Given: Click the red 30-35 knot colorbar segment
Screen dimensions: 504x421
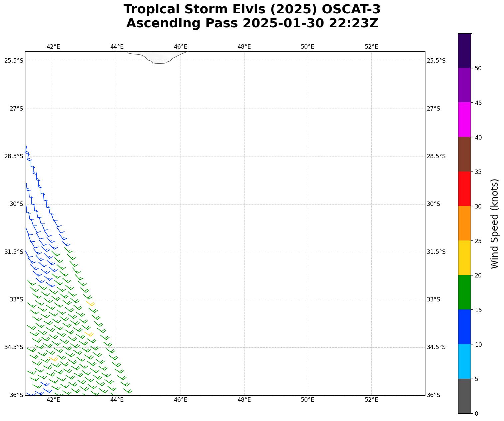Looking at the screenshot, I should [x=464, y=189].
